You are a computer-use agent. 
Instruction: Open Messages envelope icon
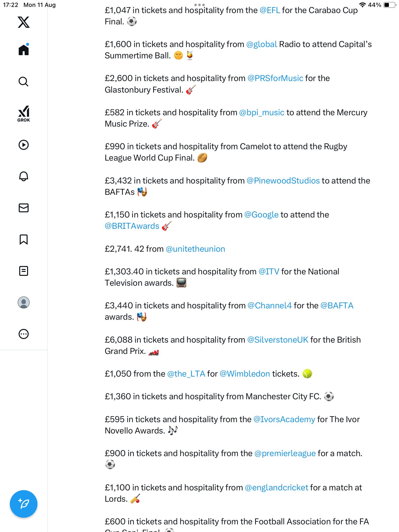[24, 208]
